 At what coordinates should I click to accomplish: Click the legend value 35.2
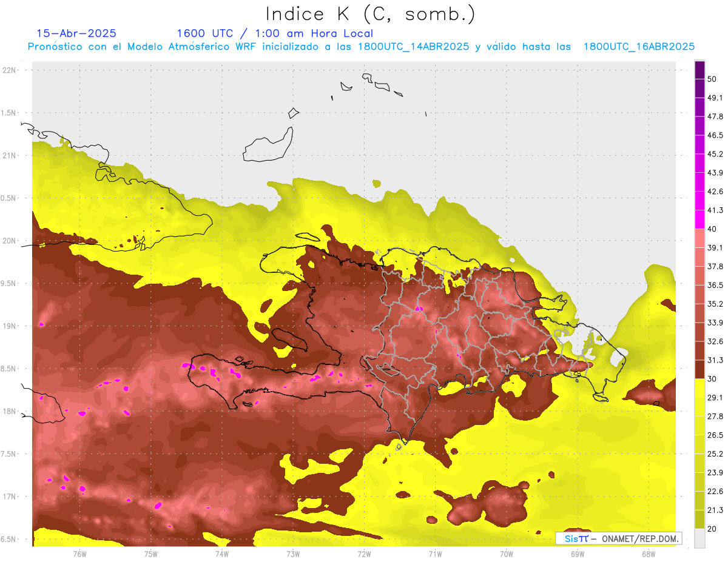pos(715,304)
